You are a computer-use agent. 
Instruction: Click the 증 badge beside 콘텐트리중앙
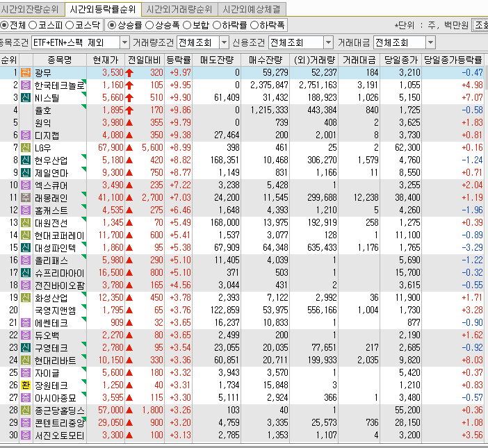(26, 422)
